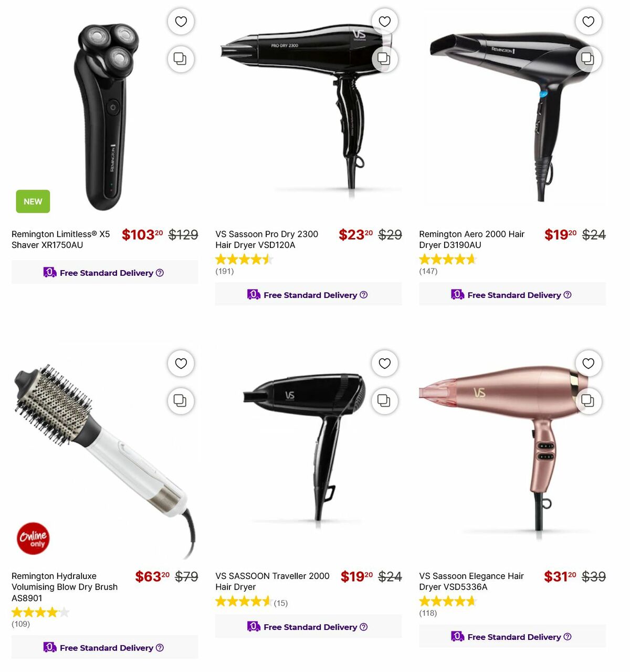Favorite the VS Sassoon Pro Dry 2300

[384, 22]
